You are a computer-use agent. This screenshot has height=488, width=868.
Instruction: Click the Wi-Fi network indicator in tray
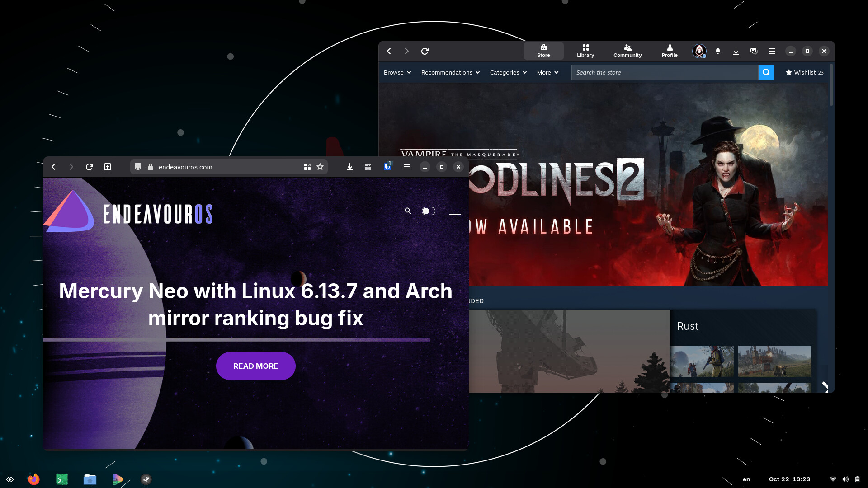(x=833, y=479)
